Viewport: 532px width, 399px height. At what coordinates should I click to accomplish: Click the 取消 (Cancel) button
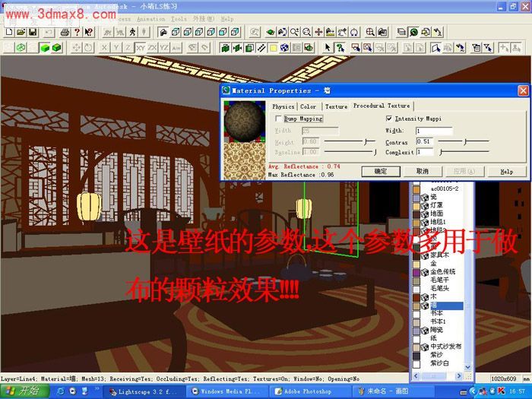click(x=422, y=172)
